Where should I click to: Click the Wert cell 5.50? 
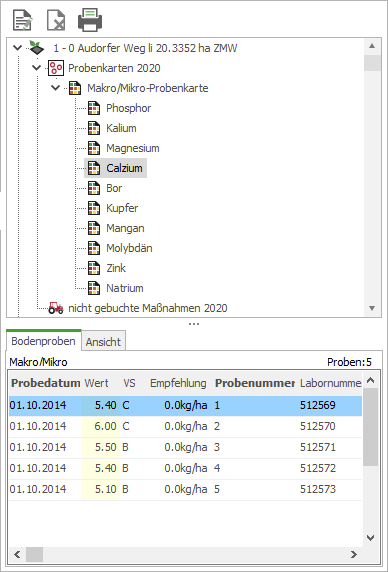(101, 447)
